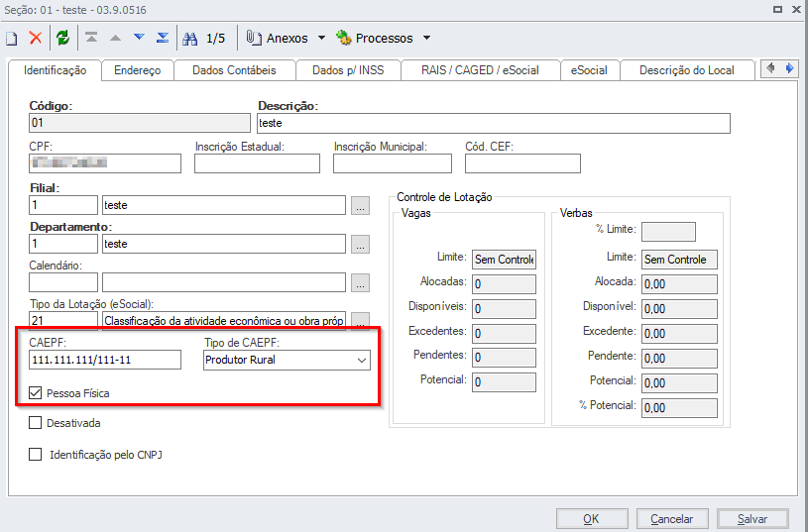This screenshot has width=808, height=532.
Task: Click the Calendário code field
Action: 63,282
